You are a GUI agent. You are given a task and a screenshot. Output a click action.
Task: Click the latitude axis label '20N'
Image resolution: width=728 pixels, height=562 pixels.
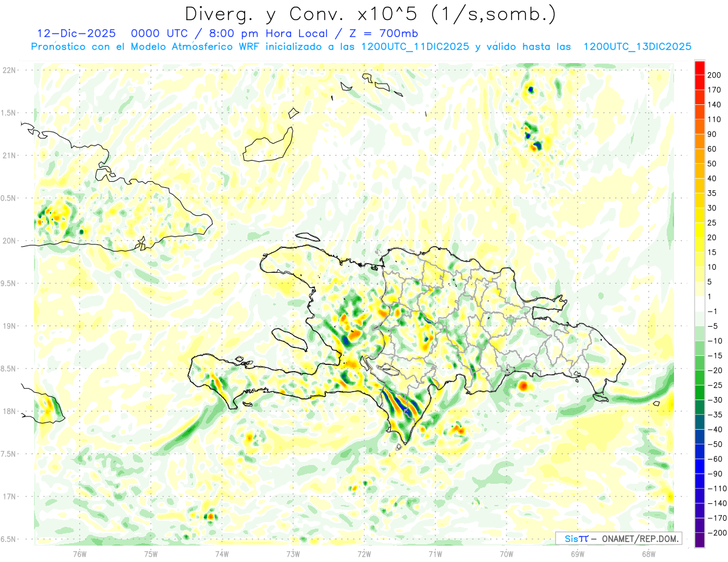(x=10, y=241)
